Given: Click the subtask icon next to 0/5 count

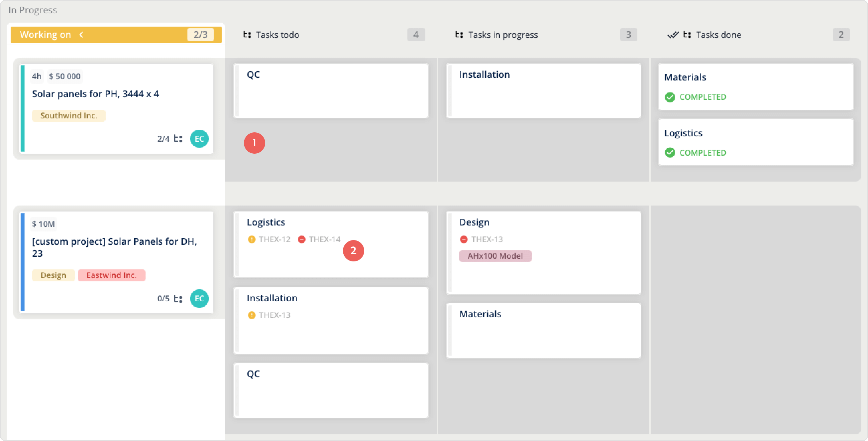Looking at the screenshot, I should click(178, 298).
